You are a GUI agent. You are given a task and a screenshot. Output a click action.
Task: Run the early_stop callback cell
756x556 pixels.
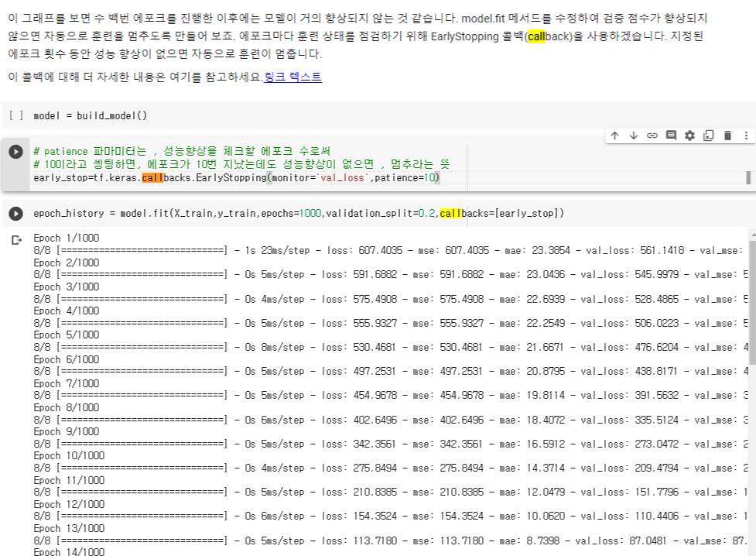coord(16,152)
